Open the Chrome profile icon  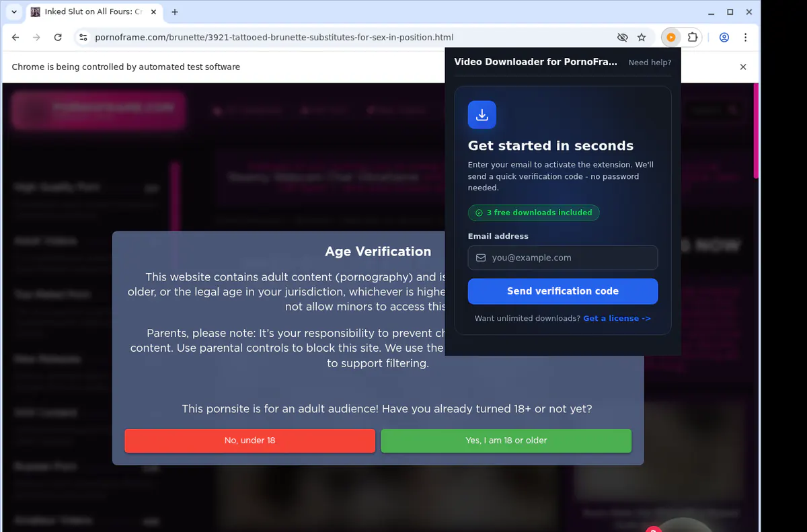[x=724, y=38]
